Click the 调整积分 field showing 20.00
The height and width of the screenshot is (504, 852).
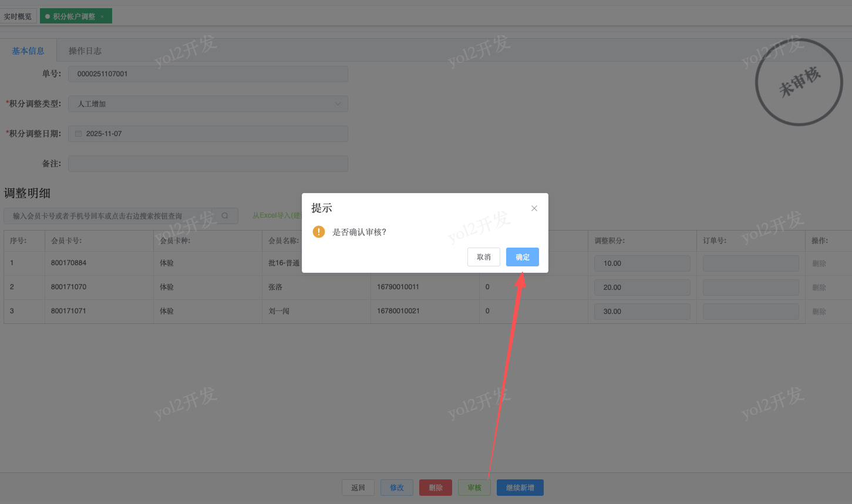[x=642, y=287]
